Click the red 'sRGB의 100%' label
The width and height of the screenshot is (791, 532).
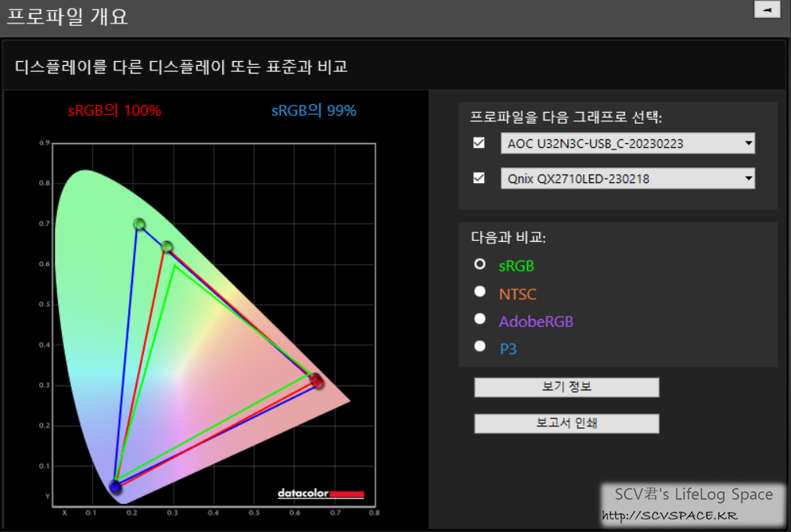pyautogui.click(x=114, y=110)
